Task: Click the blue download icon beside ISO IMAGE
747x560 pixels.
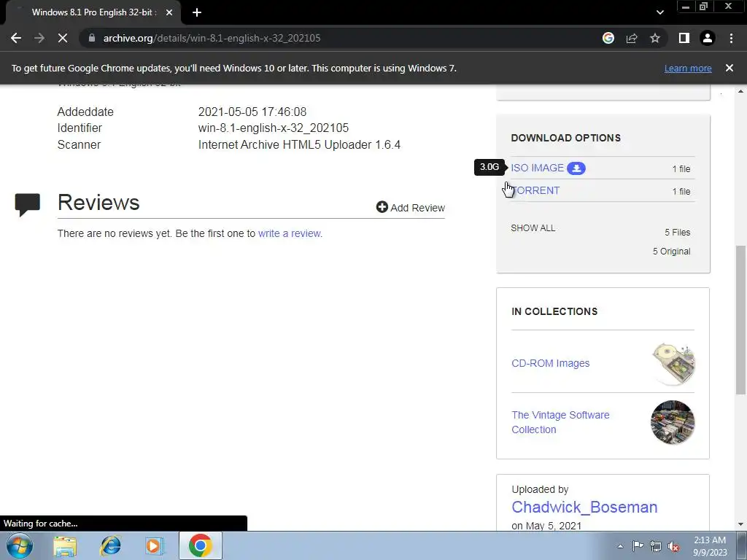Action: (576, 168)
